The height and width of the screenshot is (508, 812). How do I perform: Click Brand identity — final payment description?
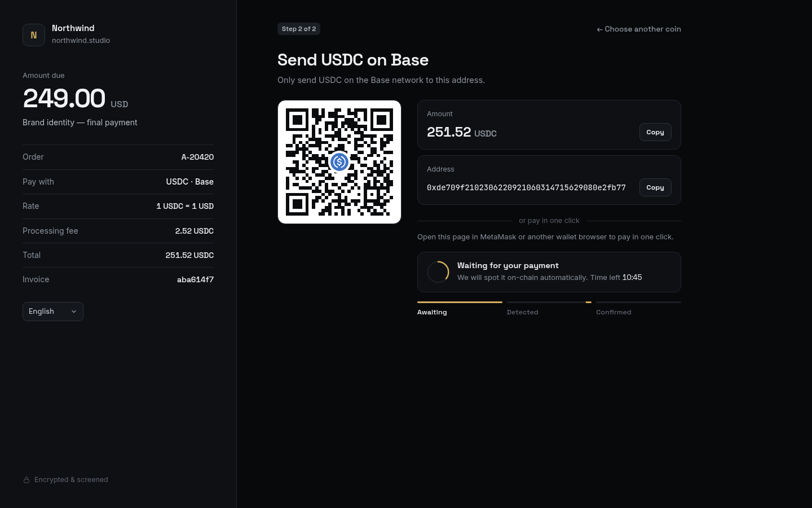coord(80,122)
